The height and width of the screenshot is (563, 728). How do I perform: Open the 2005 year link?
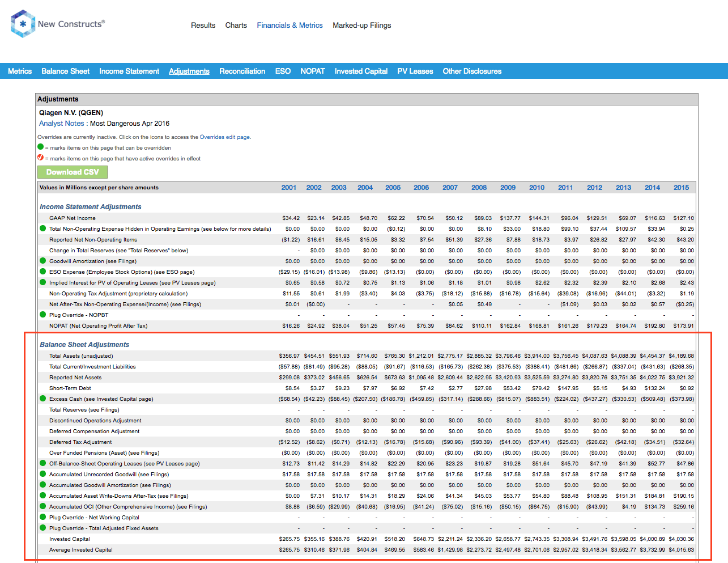point(393,188)
